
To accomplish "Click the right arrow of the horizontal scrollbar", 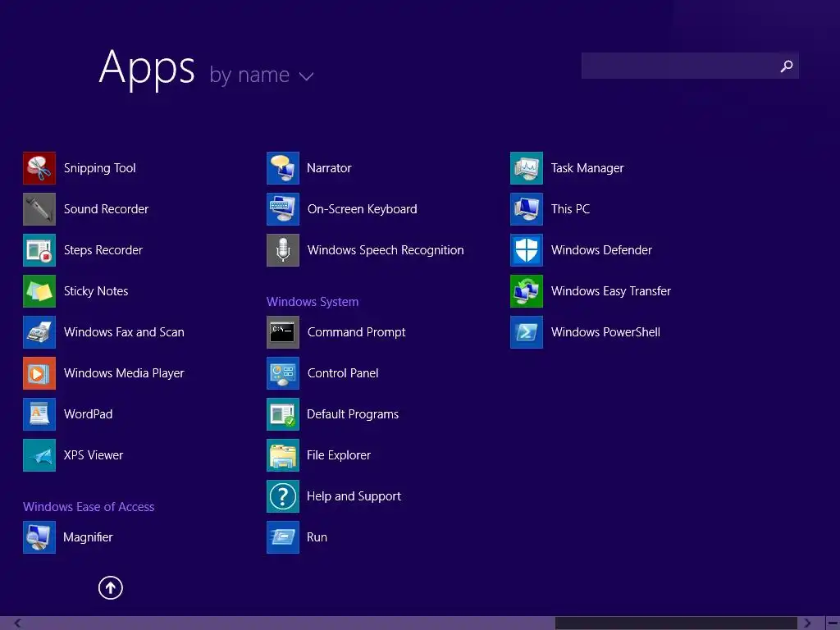I will (x=807, y=623).
